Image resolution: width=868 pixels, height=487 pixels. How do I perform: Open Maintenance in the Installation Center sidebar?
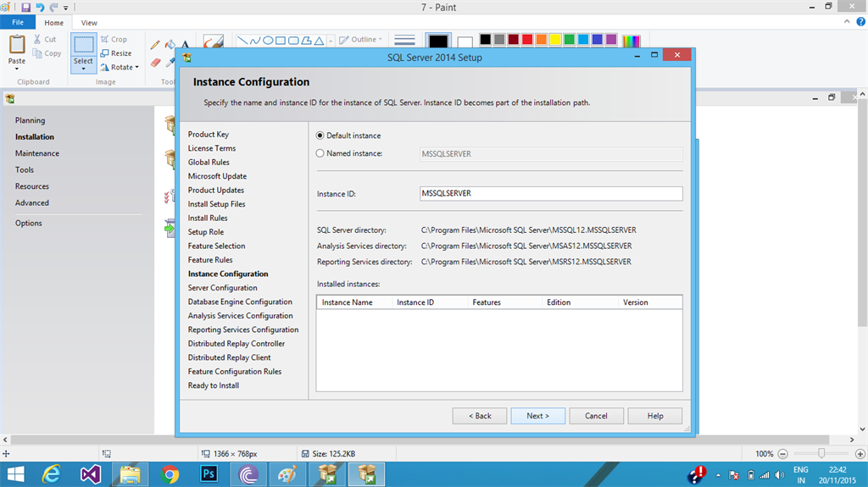pyautogui.click(x=37, y=153)
